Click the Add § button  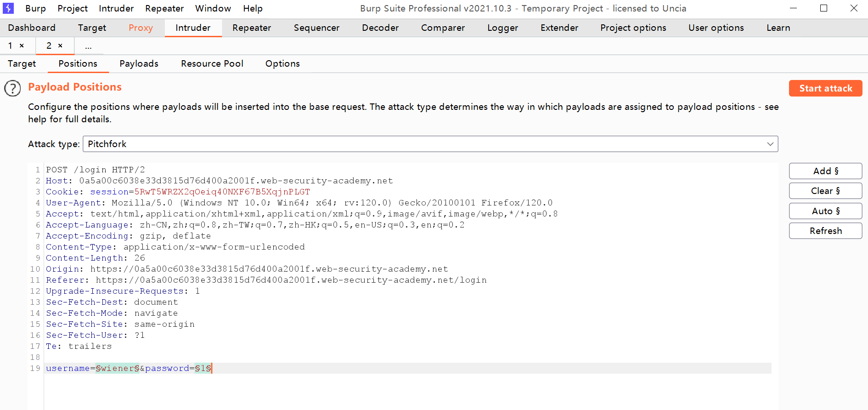[x=825, y=171]
